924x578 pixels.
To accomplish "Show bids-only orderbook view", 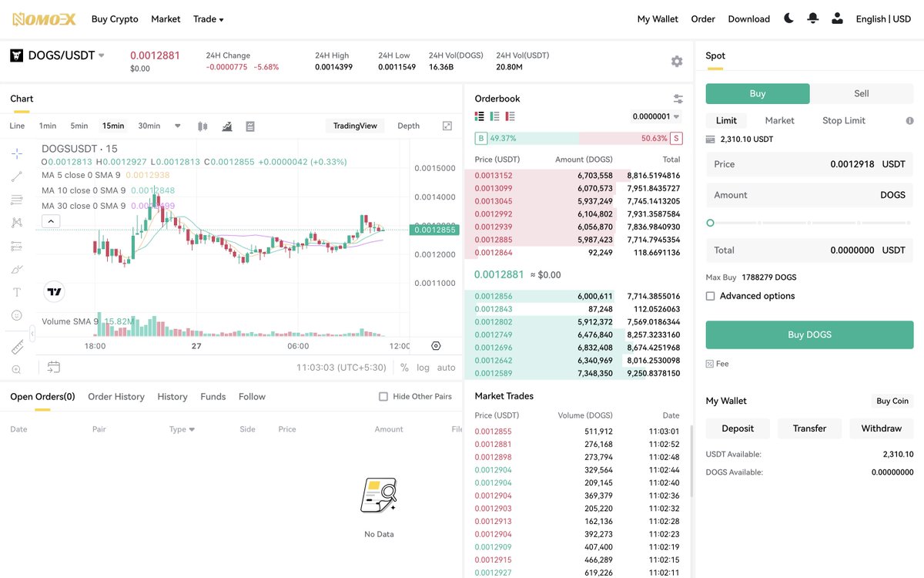I will pyautogui.click(x=494, y=116).
